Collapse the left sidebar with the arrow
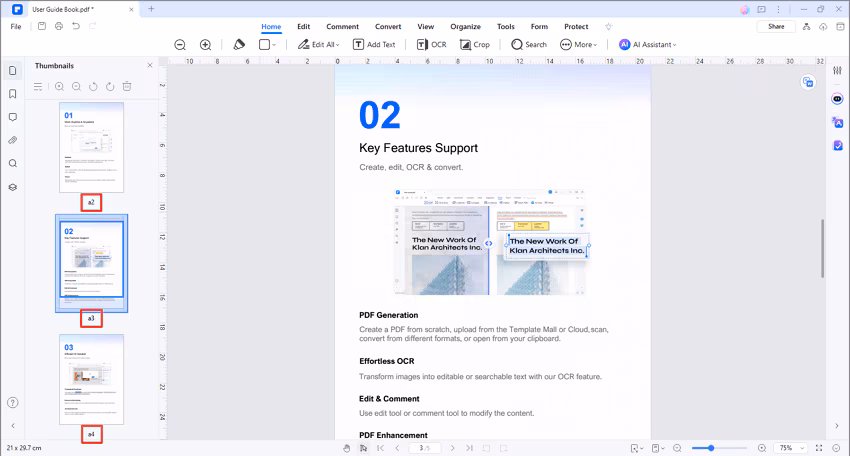 (x=13, y=426)
